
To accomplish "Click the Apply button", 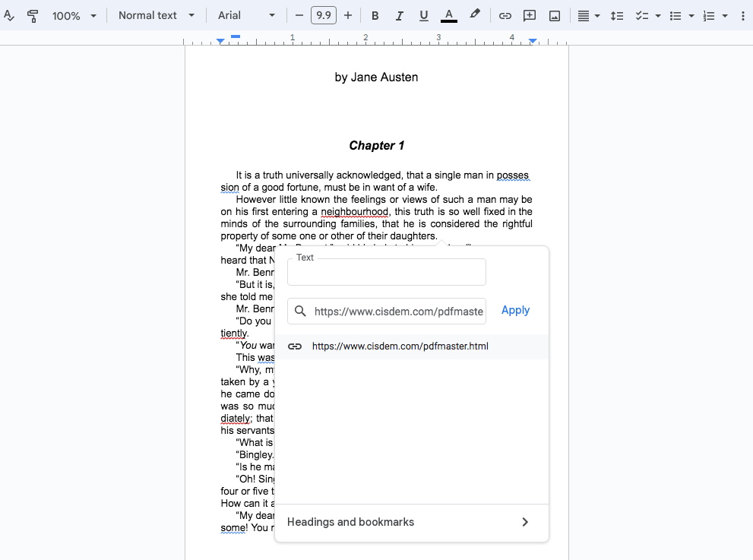I will tap(515, 310).
